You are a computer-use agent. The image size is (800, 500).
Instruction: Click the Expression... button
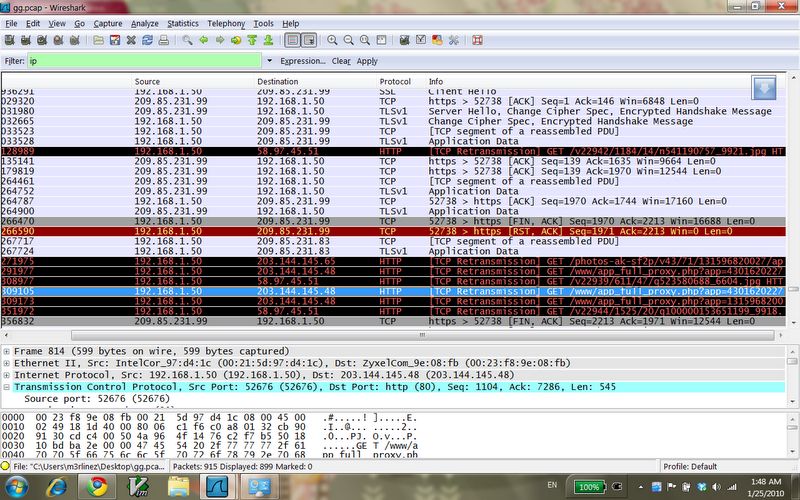(303, 61)
